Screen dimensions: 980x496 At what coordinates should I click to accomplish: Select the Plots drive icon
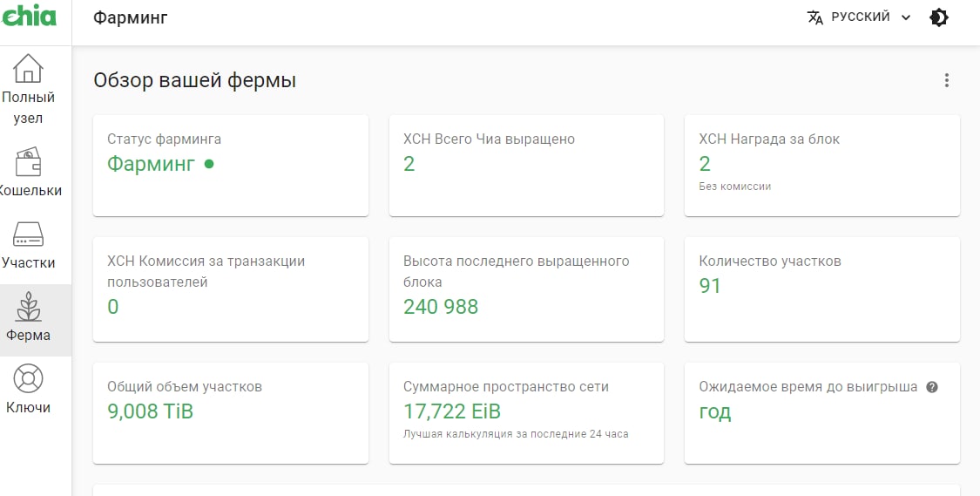[29, 234]
